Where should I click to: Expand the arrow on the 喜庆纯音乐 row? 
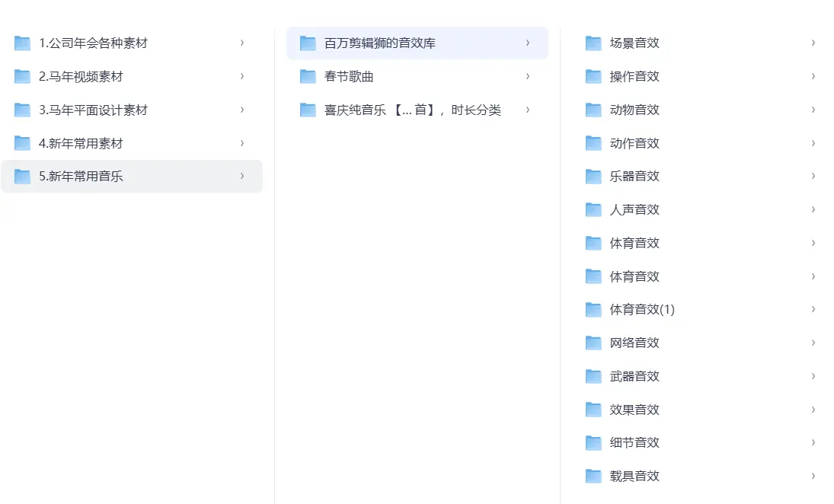tap(528, 110)
